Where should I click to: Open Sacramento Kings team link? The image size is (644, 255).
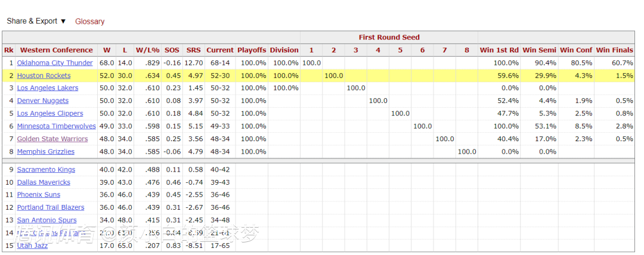tap(46, 170)
